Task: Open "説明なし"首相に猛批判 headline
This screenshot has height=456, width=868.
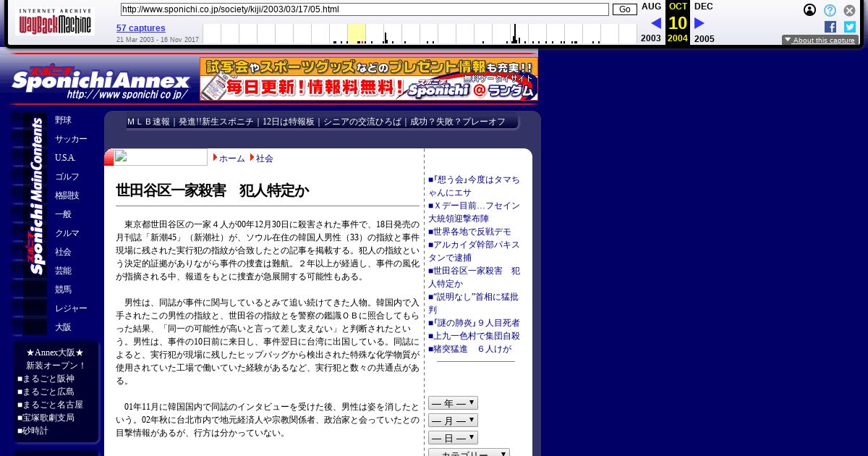Action: click(473, 303)
